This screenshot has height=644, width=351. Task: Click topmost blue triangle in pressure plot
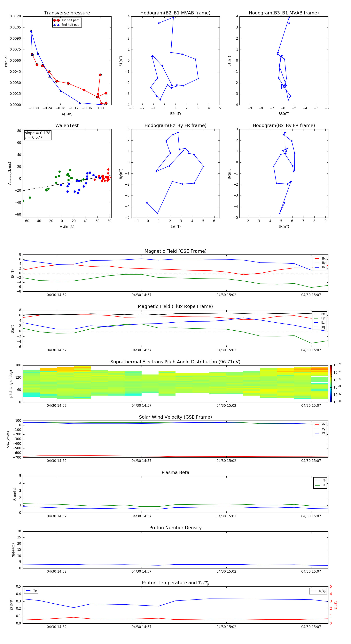pos(31,31)
